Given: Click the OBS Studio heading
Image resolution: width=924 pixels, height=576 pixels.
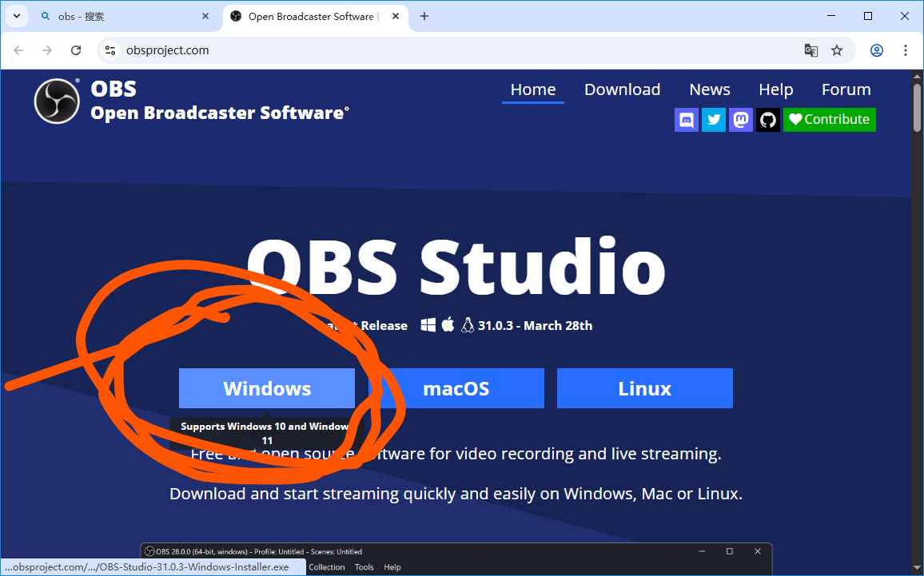Looking at the screenshot, I should tap(456, 266).
